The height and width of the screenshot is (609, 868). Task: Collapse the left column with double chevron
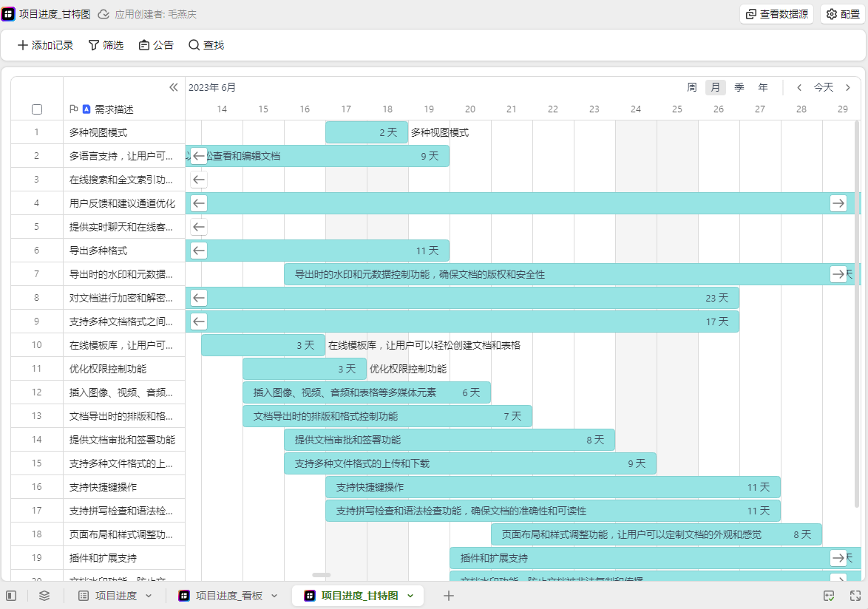click(x=174, y=87)
